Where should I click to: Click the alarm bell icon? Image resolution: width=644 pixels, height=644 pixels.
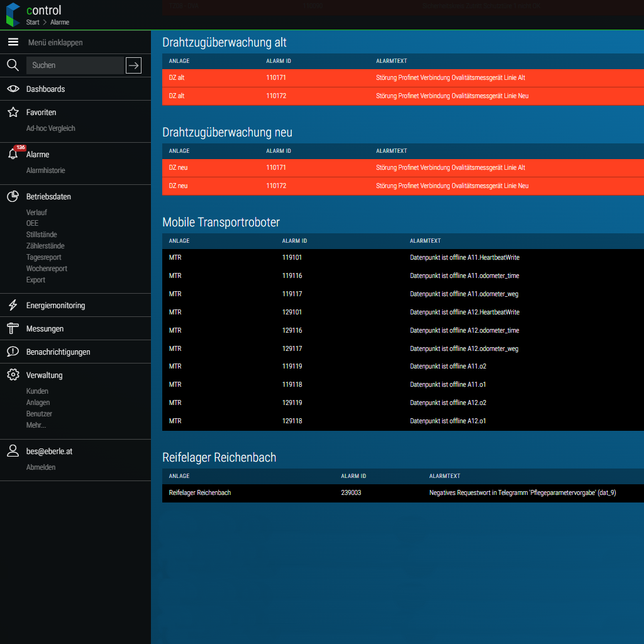[x=13, y=155]
